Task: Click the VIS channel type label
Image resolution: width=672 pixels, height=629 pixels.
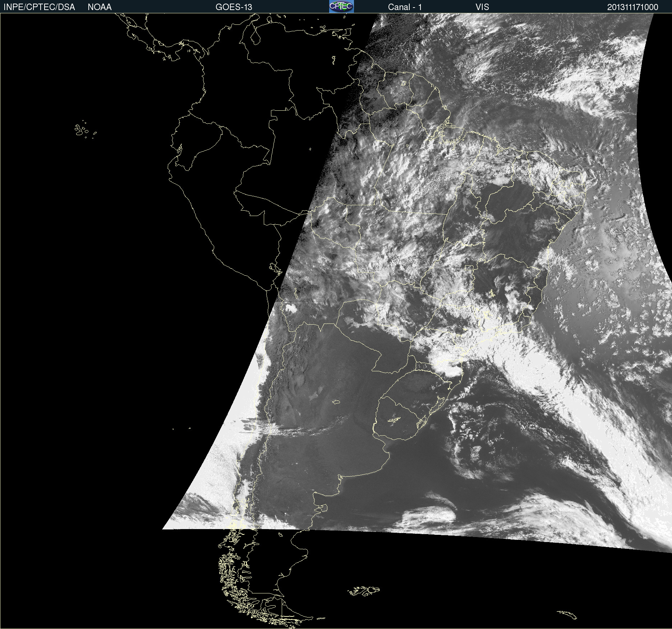Action: click(482, 7)
